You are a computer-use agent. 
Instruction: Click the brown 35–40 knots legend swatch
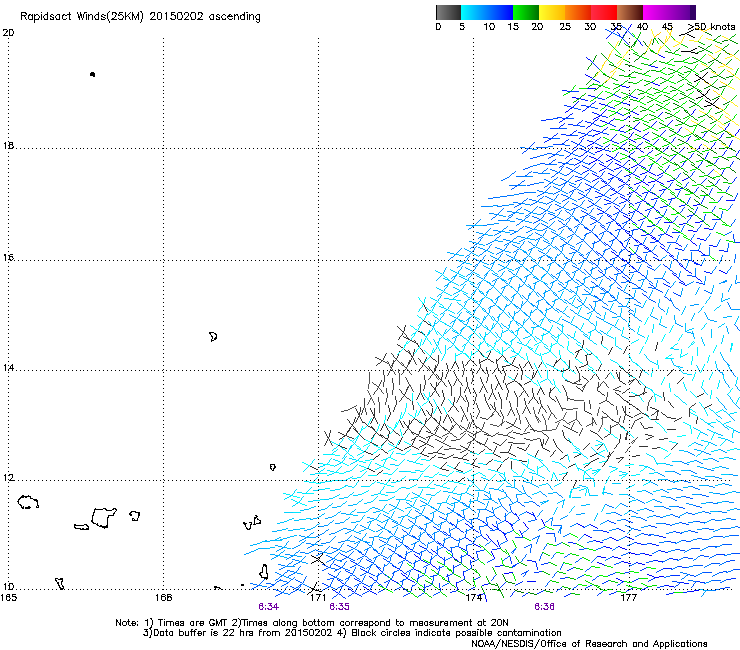tap(630, 12)
